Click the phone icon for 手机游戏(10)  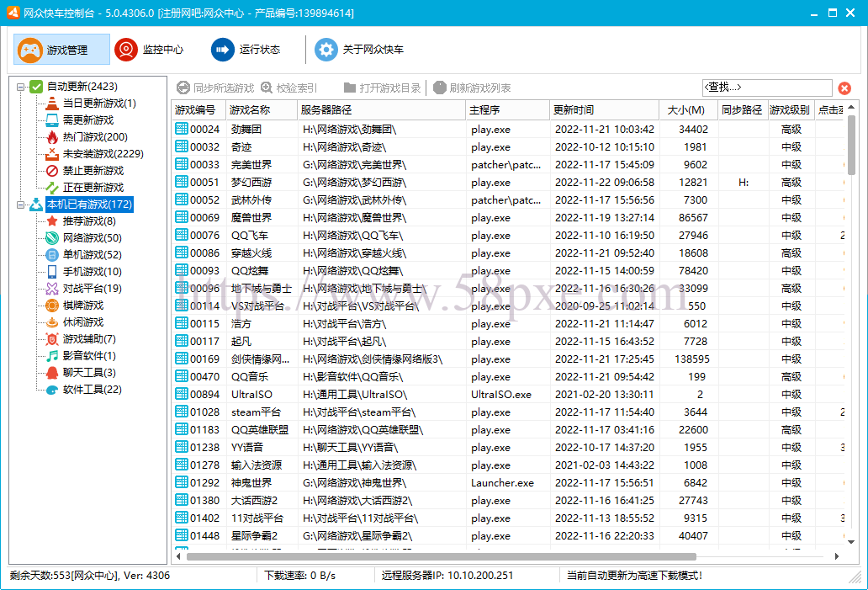pos(52,272)
